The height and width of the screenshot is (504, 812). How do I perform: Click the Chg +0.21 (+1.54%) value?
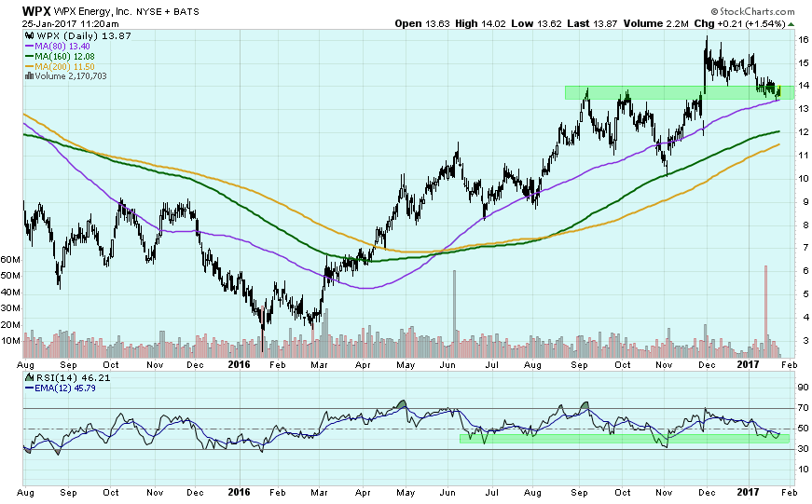tap(740, 24)
